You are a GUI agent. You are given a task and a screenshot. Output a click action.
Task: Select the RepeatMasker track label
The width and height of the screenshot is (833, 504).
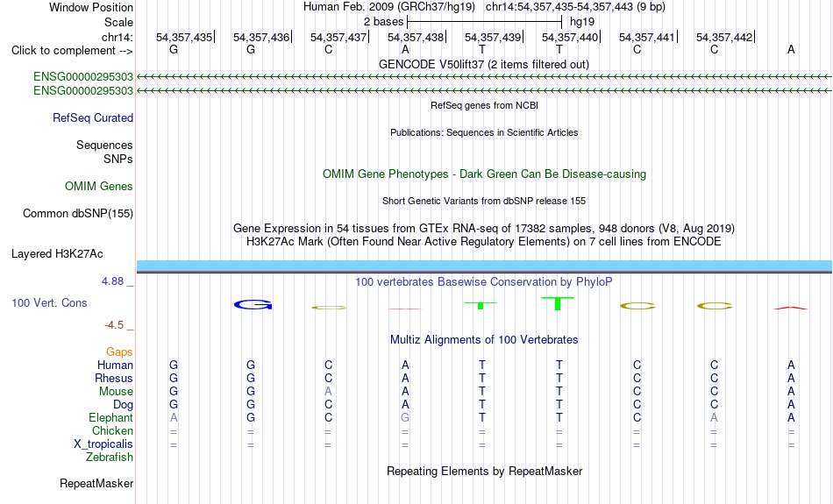click(x=96, y=483)
